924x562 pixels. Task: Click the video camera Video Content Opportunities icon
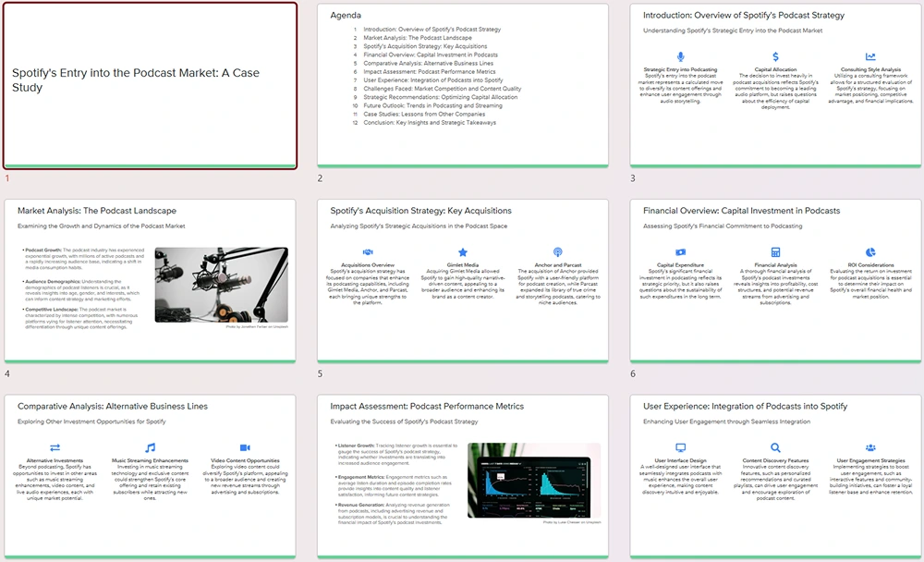(x=245, y=447)
